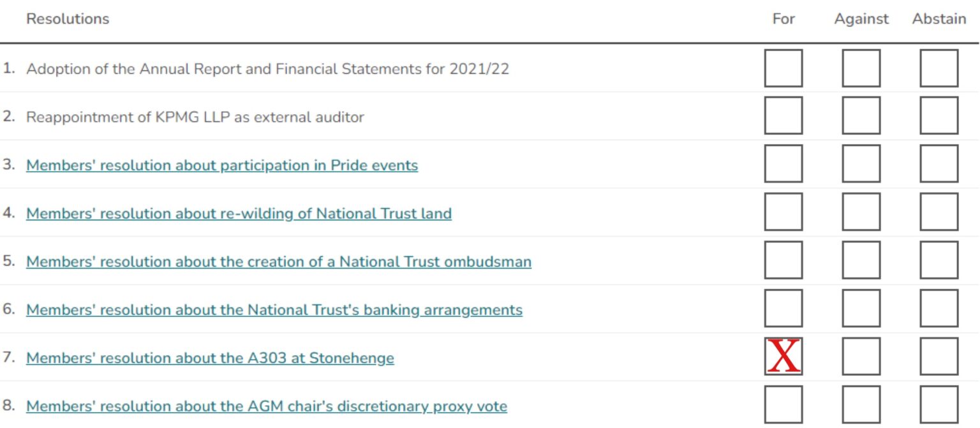This screenshot has height=428, width=980.
Task: Check the Abstain box for resolution 1
Action: pos(939,69)
